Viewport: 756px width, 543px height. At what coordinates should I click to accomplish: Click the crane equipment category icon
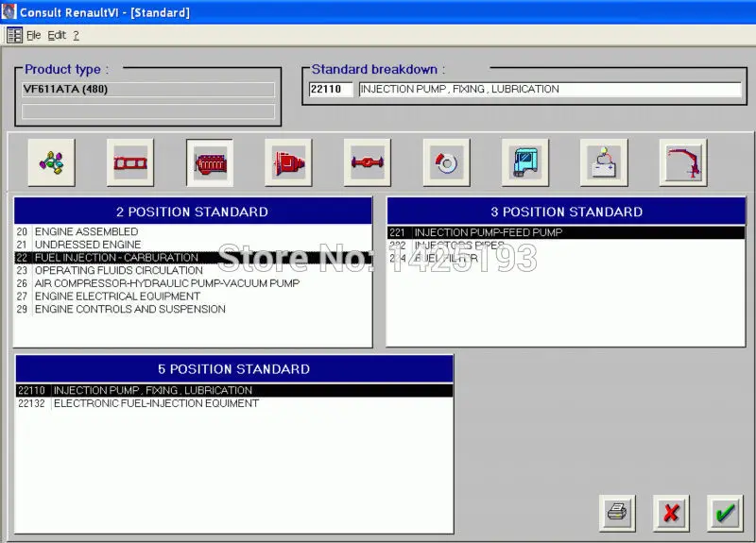click(x=683, y=162)
